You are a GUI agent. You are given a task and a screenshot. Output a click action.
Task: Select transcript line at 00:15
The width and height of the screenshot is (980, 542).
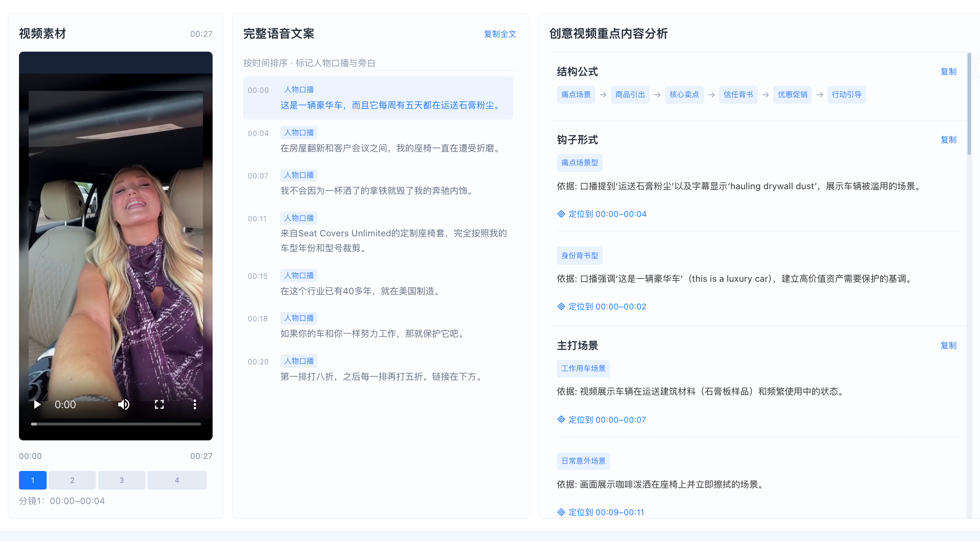tap(378, 283)
